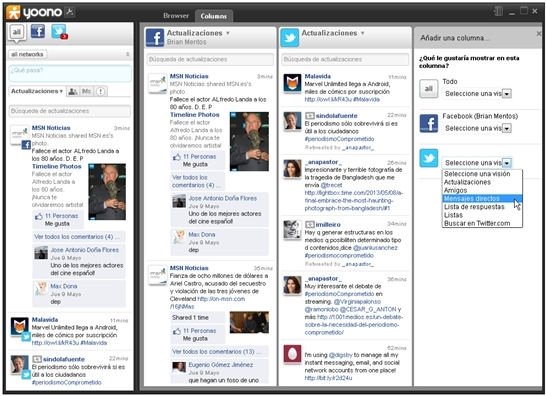Screen dimensions: 546x396
Task: Select the 'all' networks sidebar icon
Action: coord(16,32)
